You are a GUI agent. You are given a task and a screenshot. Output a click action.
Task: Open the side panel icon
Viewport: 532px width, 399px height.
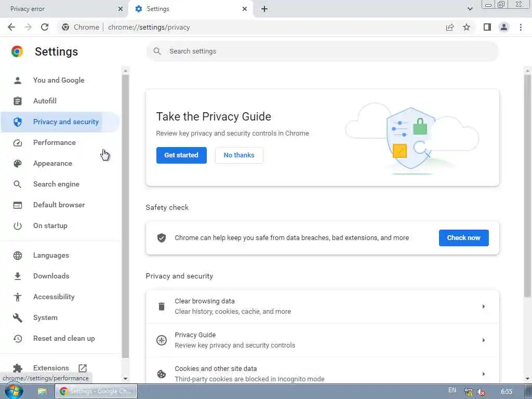(487, 27)
